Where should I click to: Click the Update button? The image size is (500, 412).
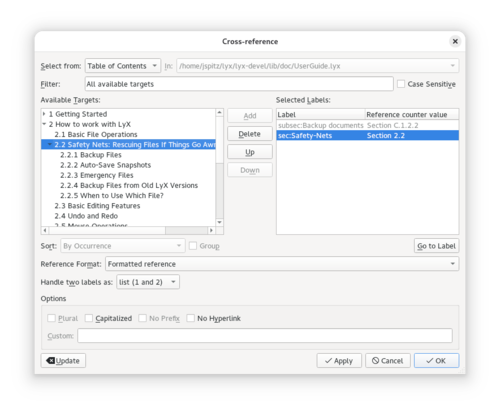[63, 361]
